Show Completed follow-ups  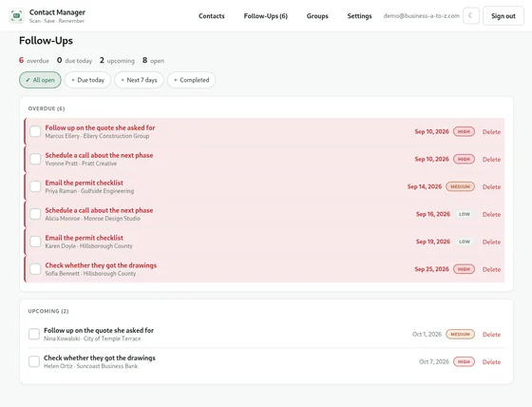click(x=191, y=80)
